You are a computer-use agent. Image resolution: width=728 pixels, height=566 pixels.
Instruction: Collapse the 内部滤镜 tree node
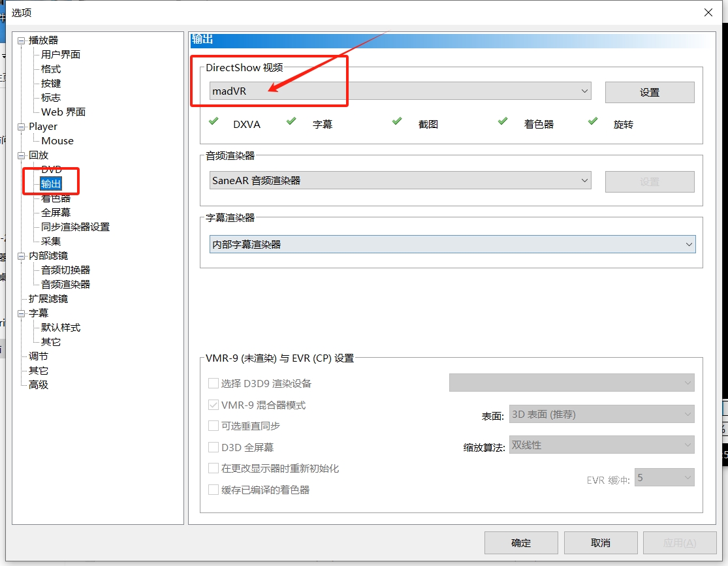[21, 257]
